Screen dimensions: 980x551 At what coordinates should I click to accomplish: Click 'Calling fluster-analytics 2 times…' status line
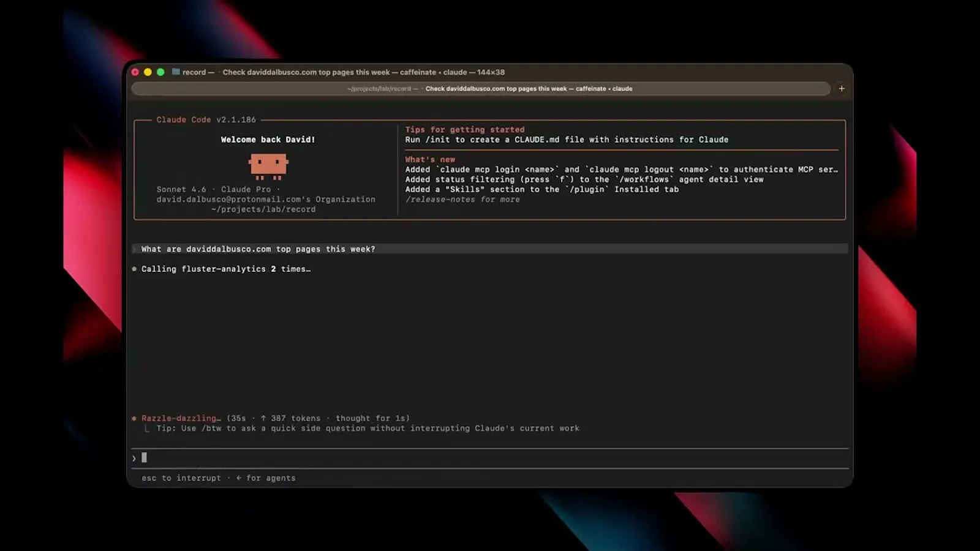point(226,269)
